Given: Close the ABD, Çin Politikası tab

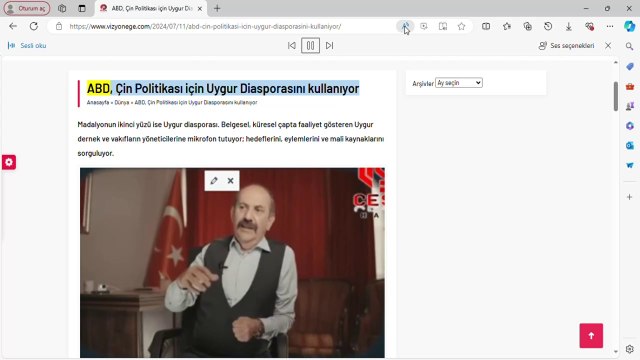Looking at the screenshot, I should (200, 8).
